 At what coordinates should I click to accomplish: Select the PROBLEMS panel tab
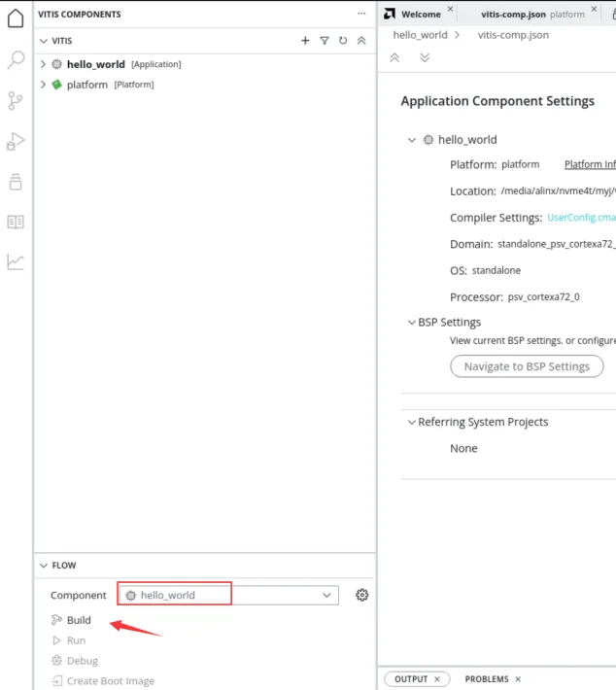pyautogui.click(x=487, y=679)
